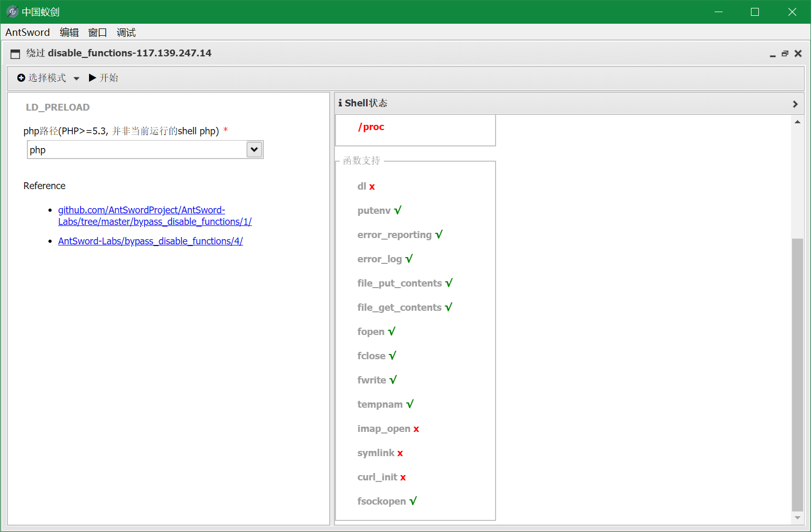Open the 选择模式 dropdown

coord(48,78)
